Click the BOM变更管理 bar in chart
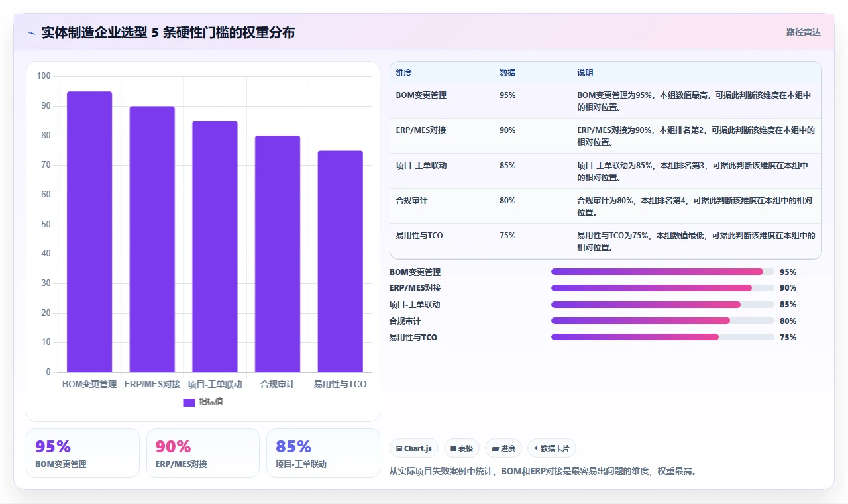 click(89, 232)
